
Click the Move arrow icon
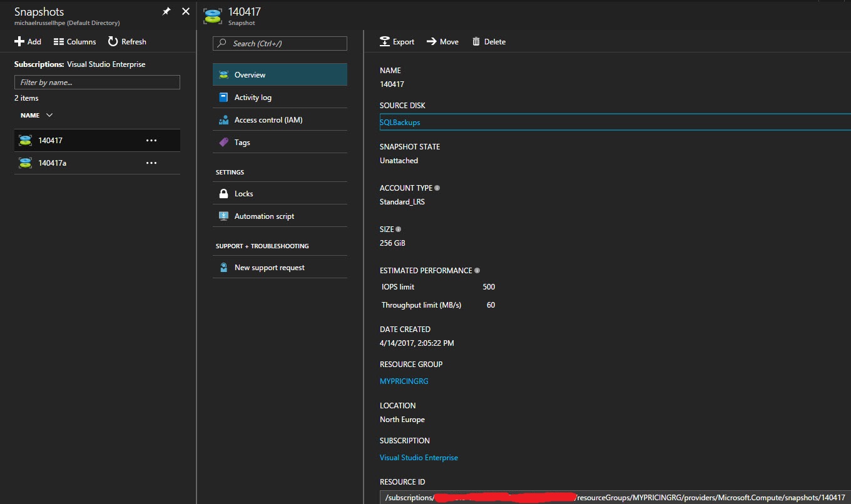point(431,41)
